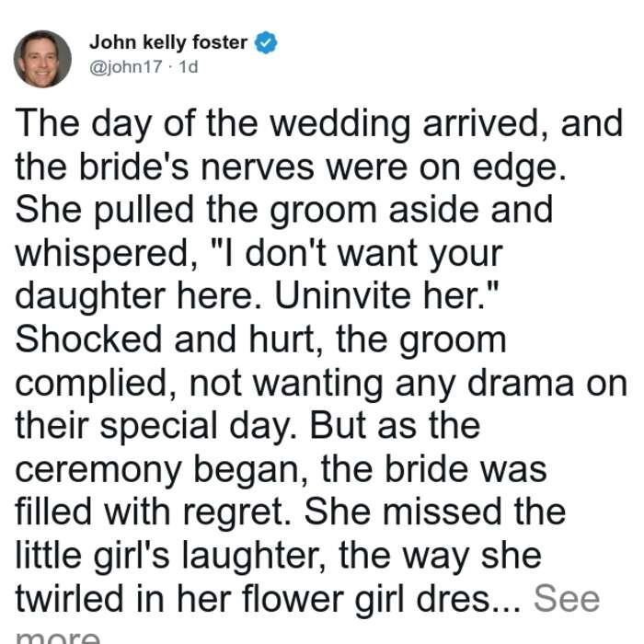Click the line "filled with regret. She missed the"
The image size is (644, 644).
(291, 512)
